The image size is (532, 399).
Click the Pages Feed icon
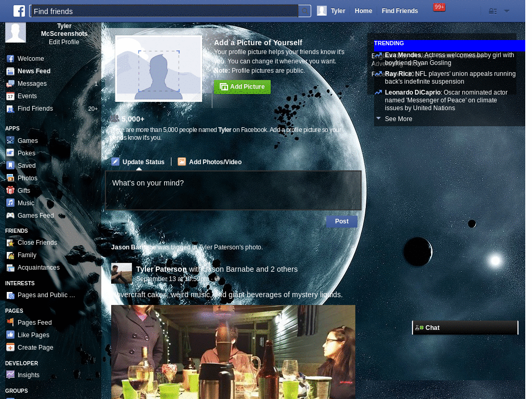10,322
